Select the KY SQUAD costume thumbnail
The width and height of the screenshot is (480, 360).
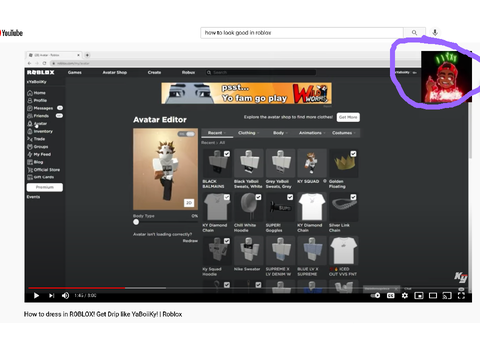tap(312, 163)
